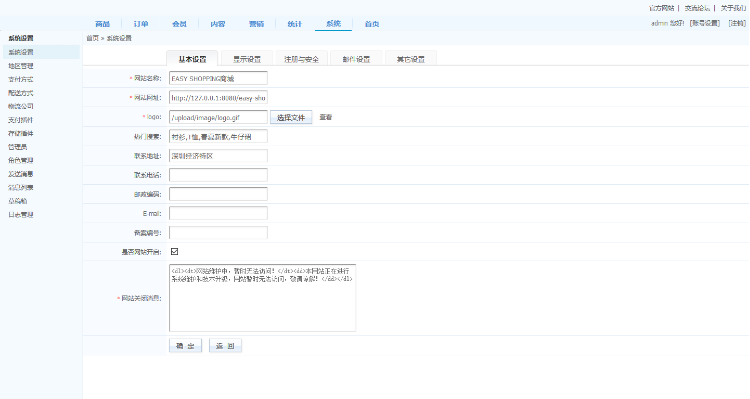
Task: Switch to the 显示设置 tab
Action: tap(247, 59)
